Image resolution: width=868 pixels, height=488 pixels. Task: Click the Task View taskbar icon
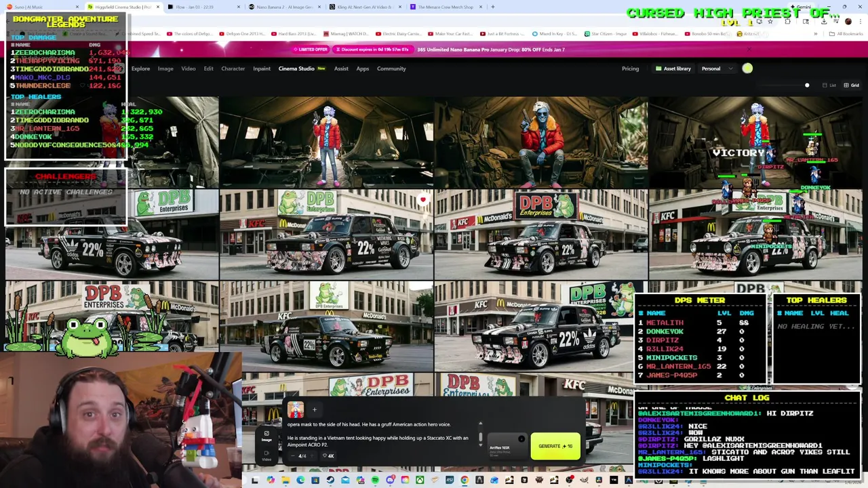click(x=255, y=480)
